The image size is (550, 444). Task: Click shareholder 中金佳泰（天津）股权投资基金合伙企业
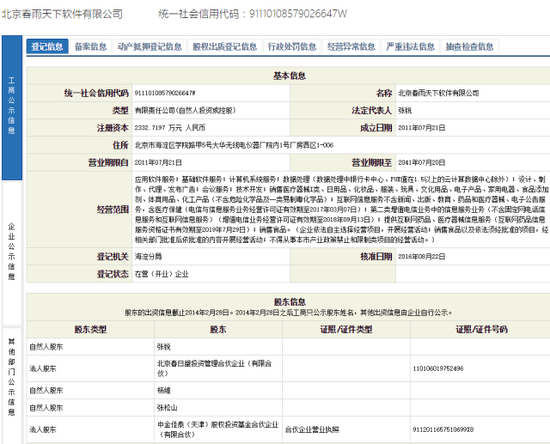coord(217,429)
